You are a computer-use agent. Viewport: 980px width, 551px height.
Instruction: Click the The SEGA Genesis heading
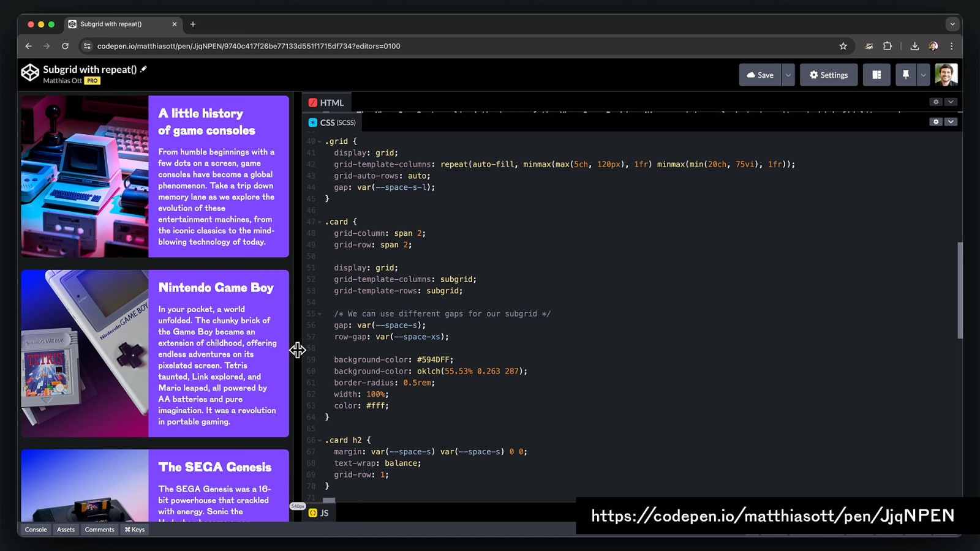[214, 467]
